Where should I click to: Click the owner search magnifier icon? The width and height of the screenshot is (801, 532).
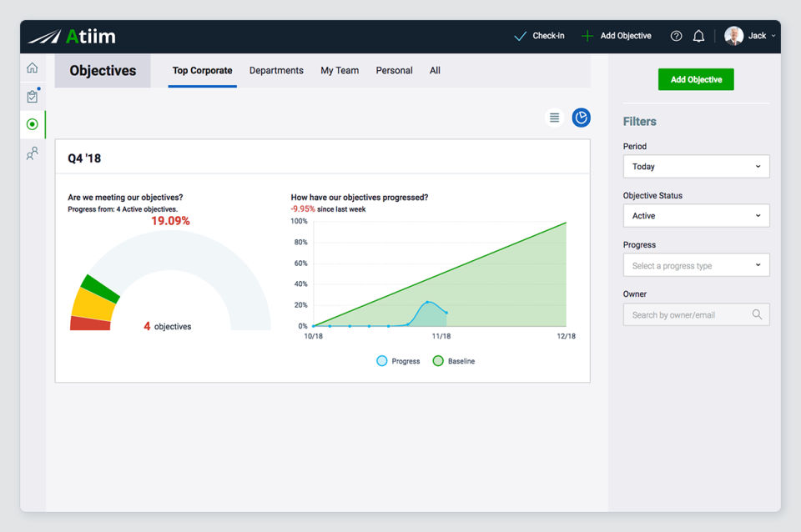click(757, 314)
